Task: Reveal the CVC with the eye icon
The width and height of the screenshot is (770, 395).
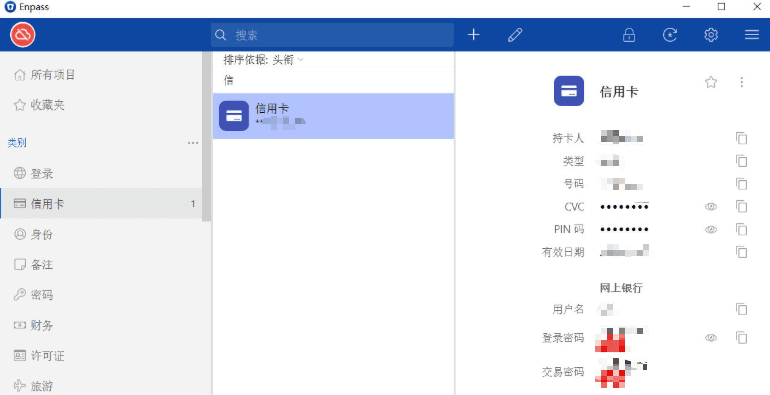Action: pos(711,207)
